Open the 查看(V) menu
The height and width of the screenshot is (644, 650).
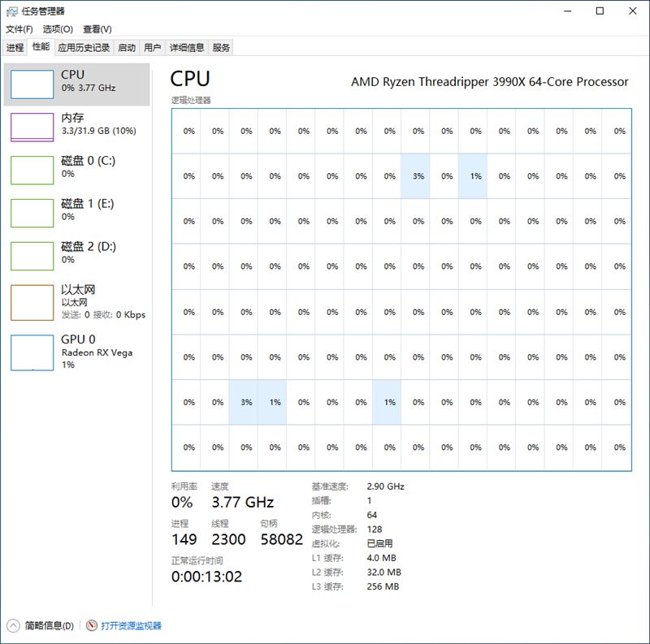click(x=97, y=29)
